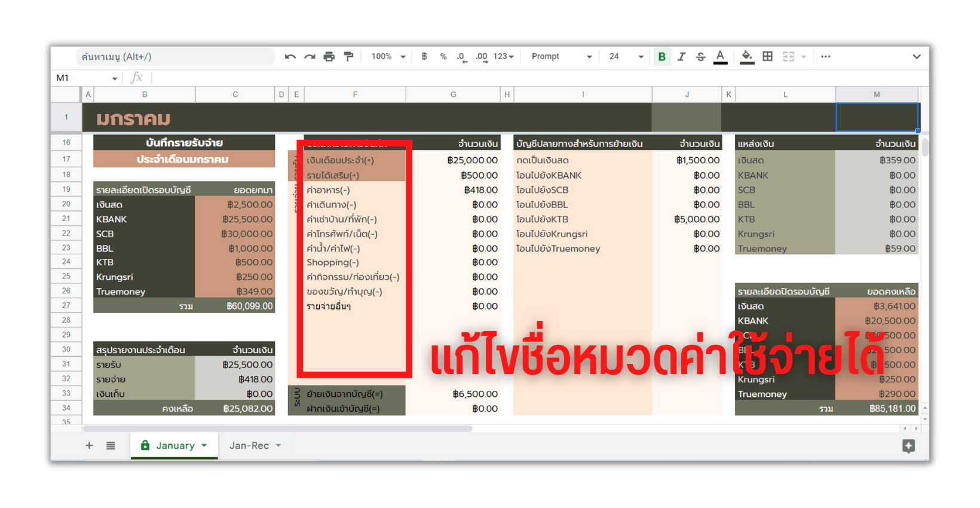Open more number formats 123 dropdown
Image resolution: width=980 pixels, height=508 pixels.
503,57
